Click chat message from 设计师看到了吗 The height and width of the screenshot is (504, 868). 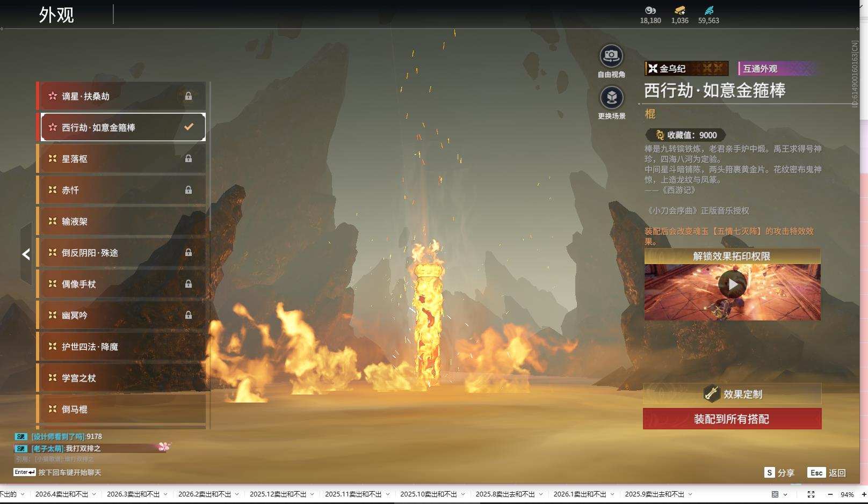coord(59,436)
